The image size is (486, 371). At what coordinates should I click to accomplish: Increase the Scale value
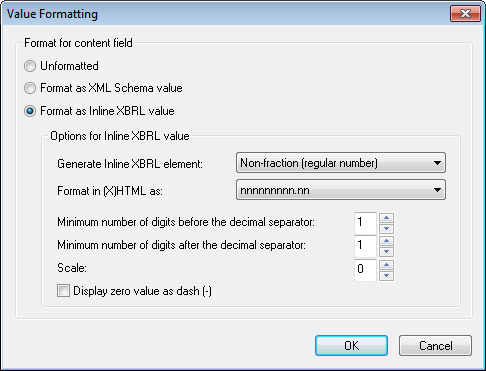pyautogui.click(x=386, y=265)
